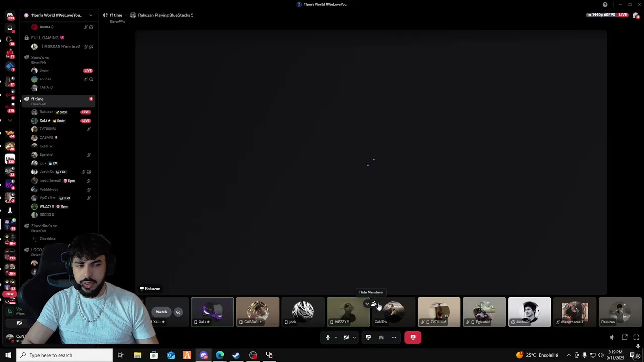This screenshot has width=644, height=362.
Task: Share your screen button
Action: point(368,338)
